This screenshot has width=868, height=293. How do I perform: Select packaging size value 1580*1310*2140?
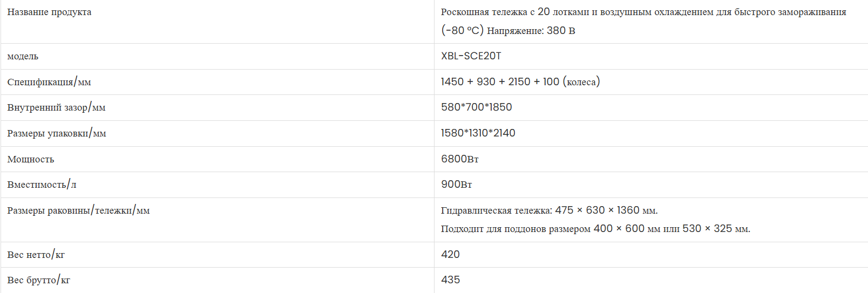[478, 133]
